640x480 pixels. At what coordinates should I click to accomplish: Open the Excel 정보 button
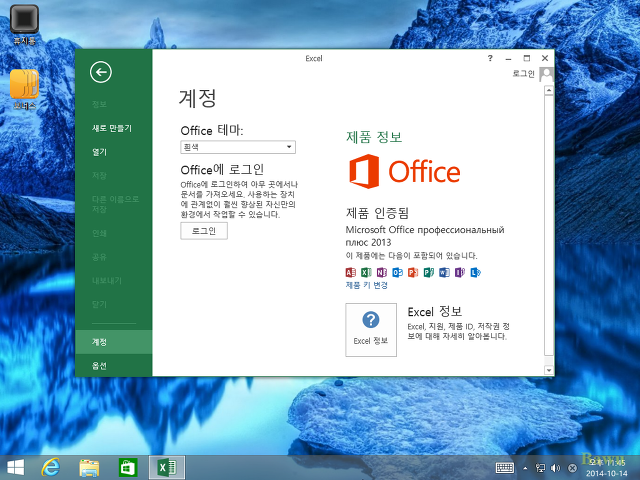point(371,330)
